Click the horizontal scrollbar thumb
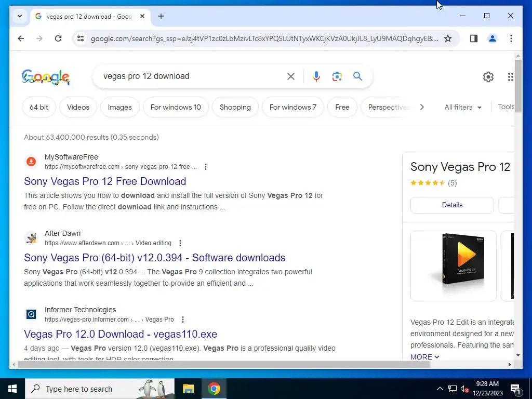Image resolution: width=532 pixels, height=399 pixels. click(x=224, y=364)
